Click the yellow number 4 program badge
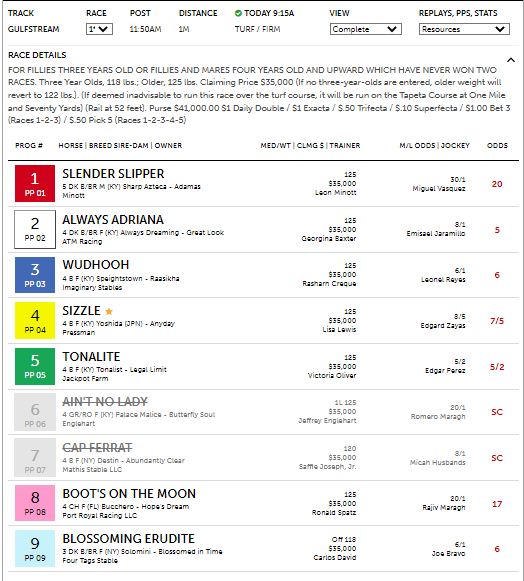The height and width of the screenshot is (581, 524). 35,321
